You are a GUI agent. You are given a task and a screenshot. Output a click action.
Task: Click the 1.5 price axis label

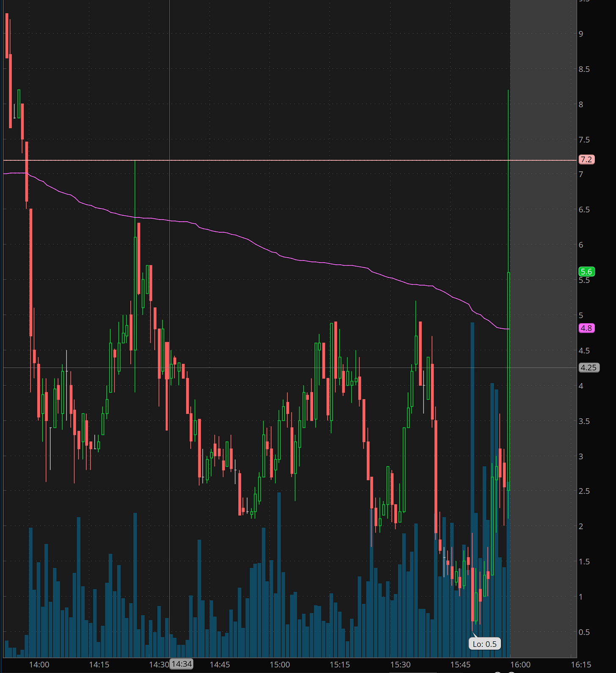click(x=584, y=561)
